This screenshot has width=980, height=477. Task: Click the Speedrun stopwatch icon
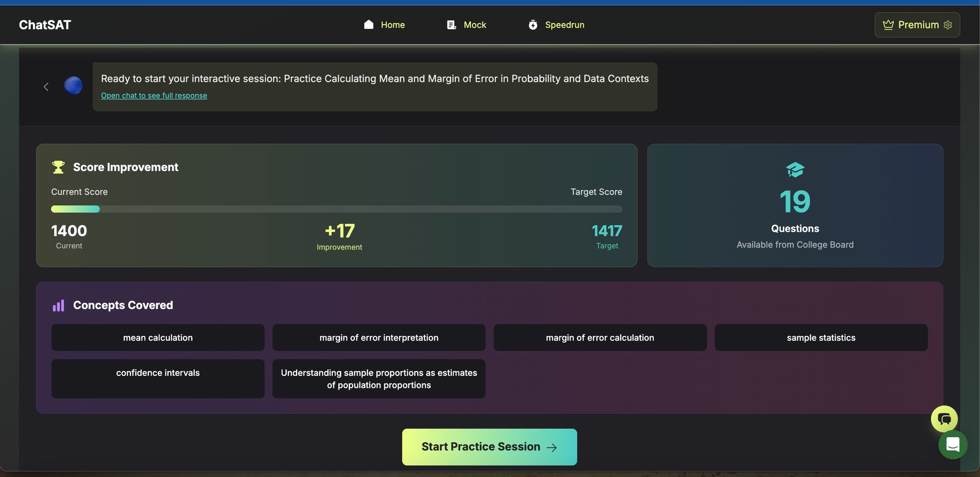(x=533, y=25)
